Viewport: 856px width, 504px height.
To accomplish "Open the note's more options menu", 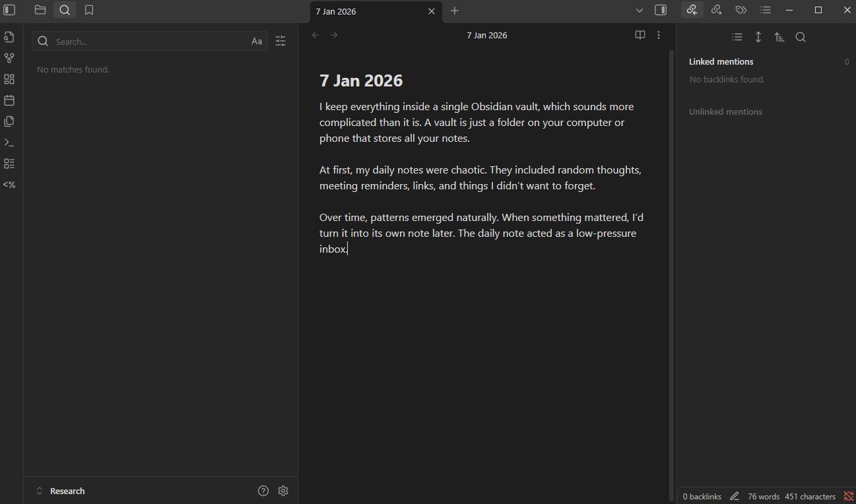I will tap(659, 35).
